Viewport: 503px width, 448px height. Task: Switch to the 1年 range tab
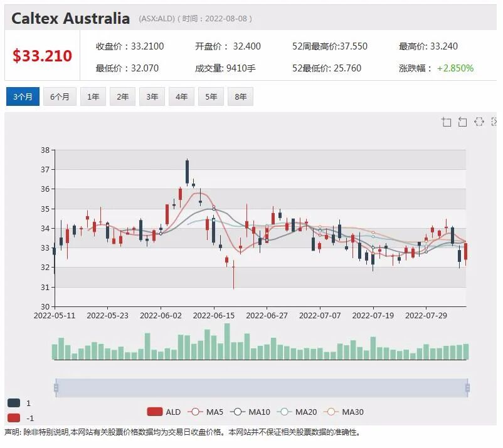(93, 96)
